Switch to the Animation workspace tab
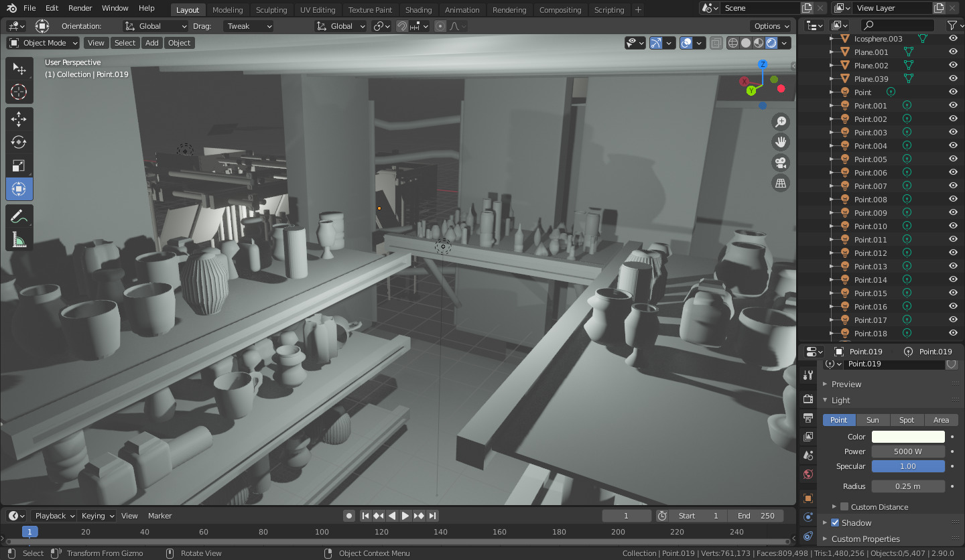965x560 pixels. tap(462, 10)
